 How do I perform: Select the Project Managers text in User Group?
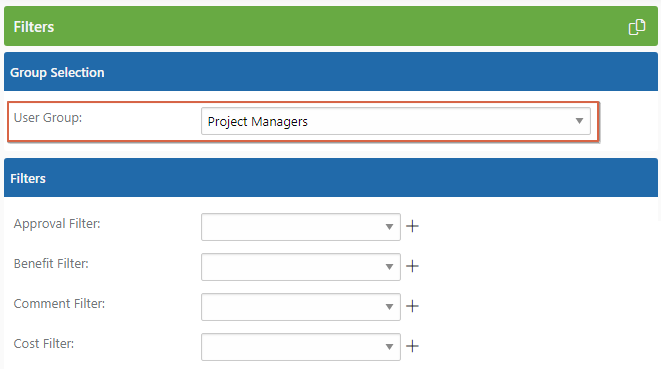(258, 121)
